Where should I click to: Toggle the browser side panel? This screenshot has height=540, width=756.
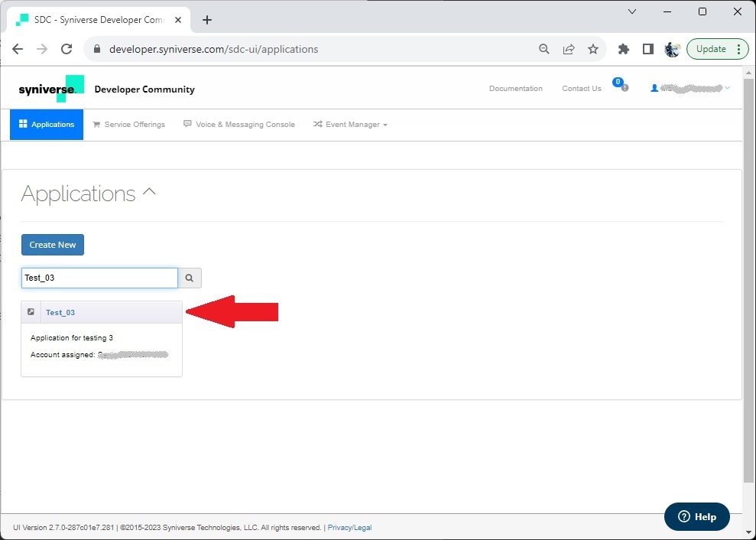point(648,49)
